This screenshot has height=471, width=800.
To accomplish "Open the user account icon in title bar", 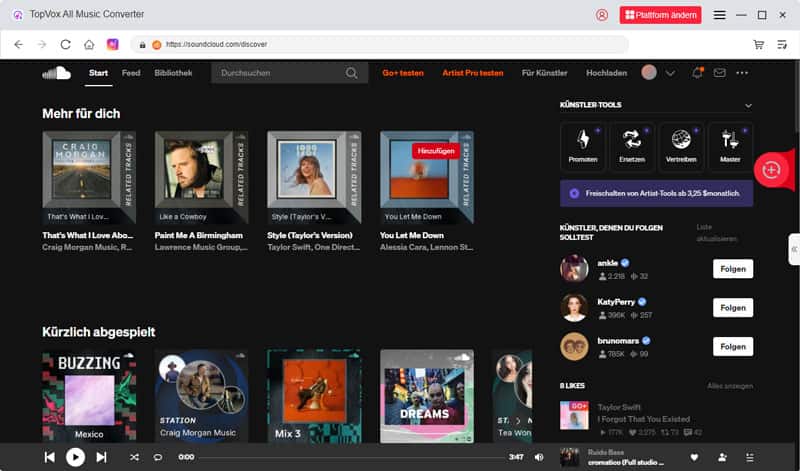I will coord(602,15).
